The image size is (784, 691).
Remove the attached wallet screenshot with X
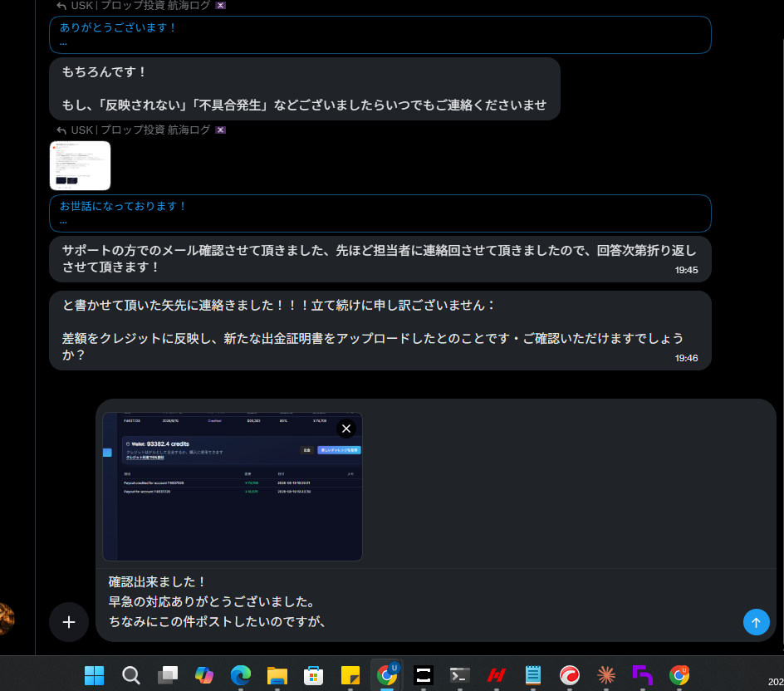[346, 429]
